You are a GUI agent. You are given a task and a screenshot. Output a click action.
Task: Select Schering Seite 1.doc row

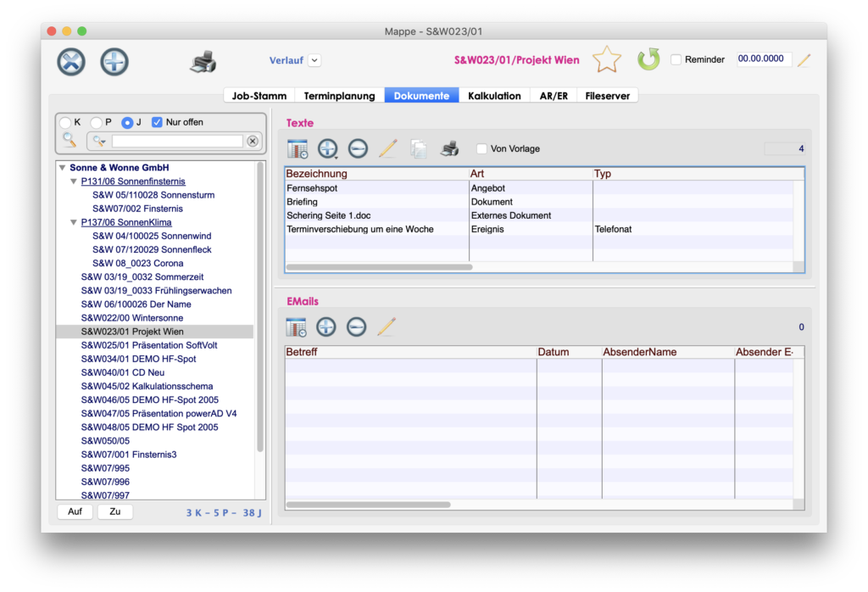point(540,215)
